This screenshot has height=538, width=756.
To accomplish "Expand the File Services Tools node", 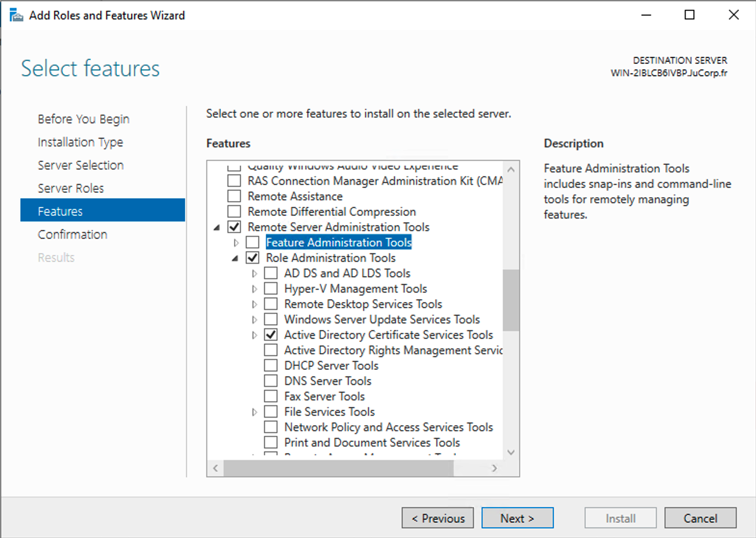I will pyautogui.click(x=255, y=412).
